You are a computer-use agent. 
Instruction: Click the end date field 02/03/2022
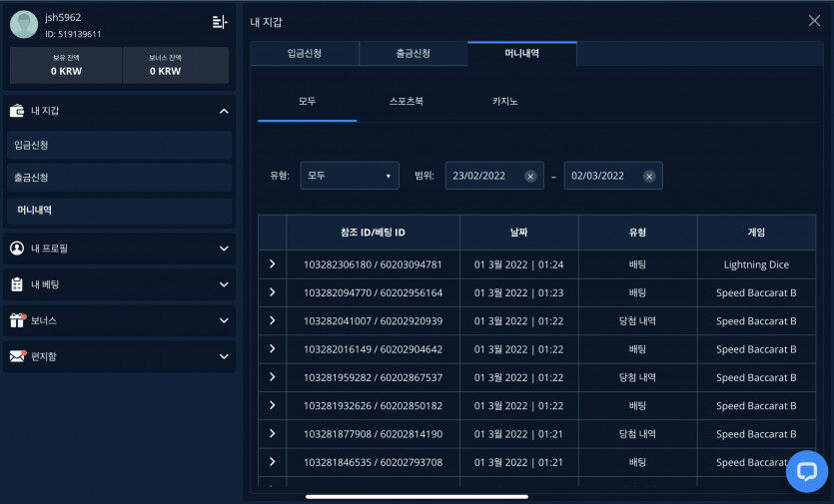pyautogui.click(x=612, y=176)
